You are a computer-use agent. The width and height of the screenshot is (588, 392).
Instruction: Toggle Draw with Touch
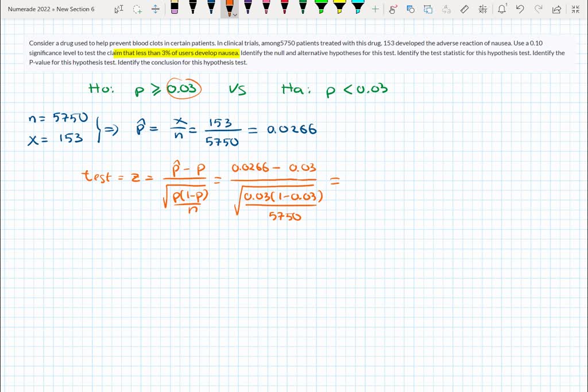coord(392,9)
